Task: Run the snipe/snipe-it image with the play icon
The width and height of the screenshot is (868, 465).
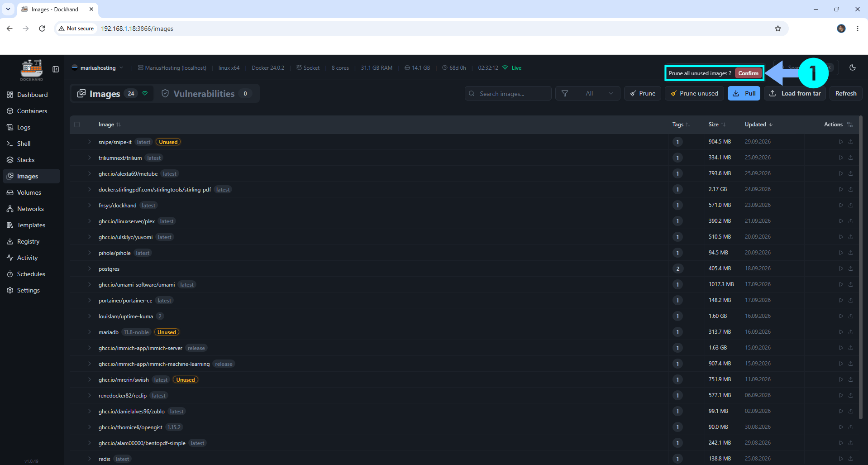Action: 841,142
